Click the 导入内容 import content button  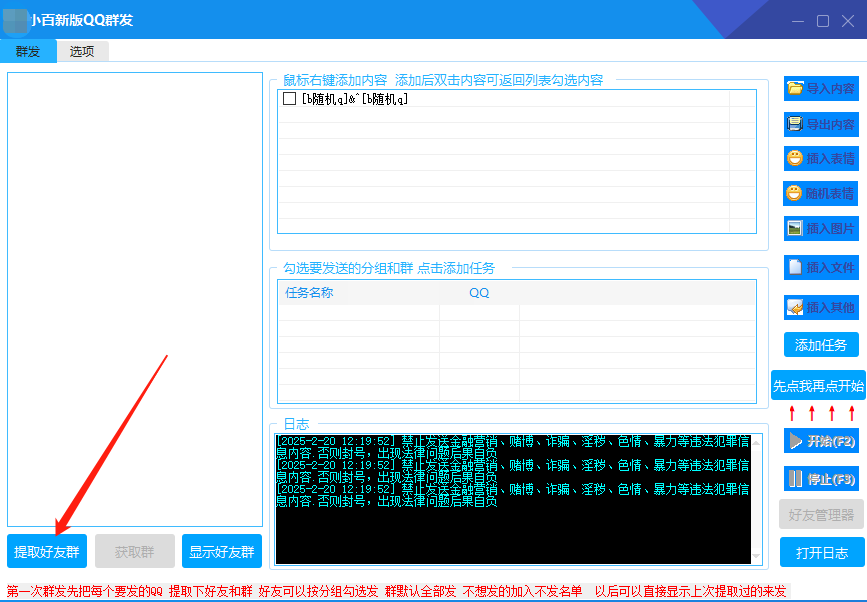(x=821, y=88)
